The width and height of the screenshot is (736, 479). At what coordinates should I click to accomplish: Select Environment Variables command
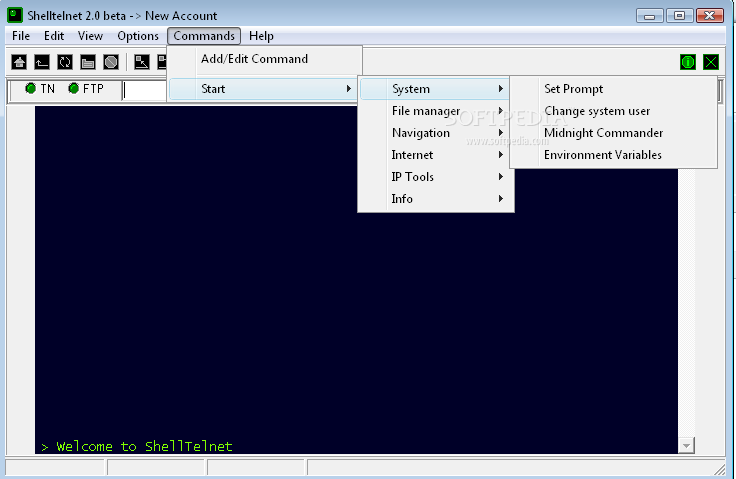click(x=613, y=155)
